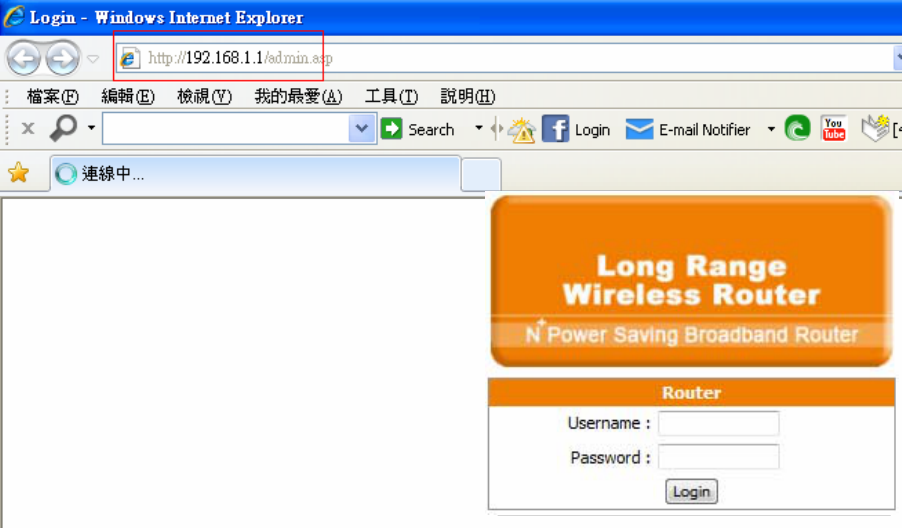Click the E-mail Notifier envelope icon
Viewport: 902px width, 528px height.
point(639,129)
